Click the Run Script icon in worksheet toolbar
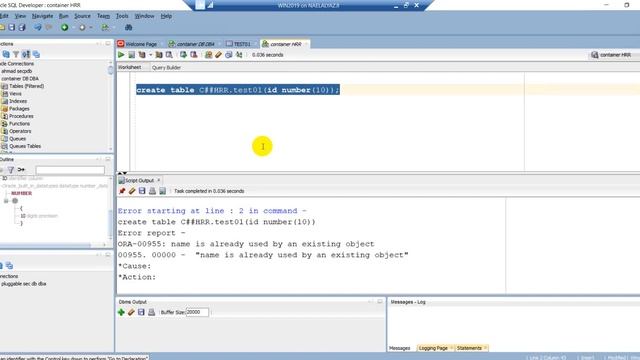Image resolution: width=640 pixels, height=360 pixels. pyautogui.click(x=131, y=55)
